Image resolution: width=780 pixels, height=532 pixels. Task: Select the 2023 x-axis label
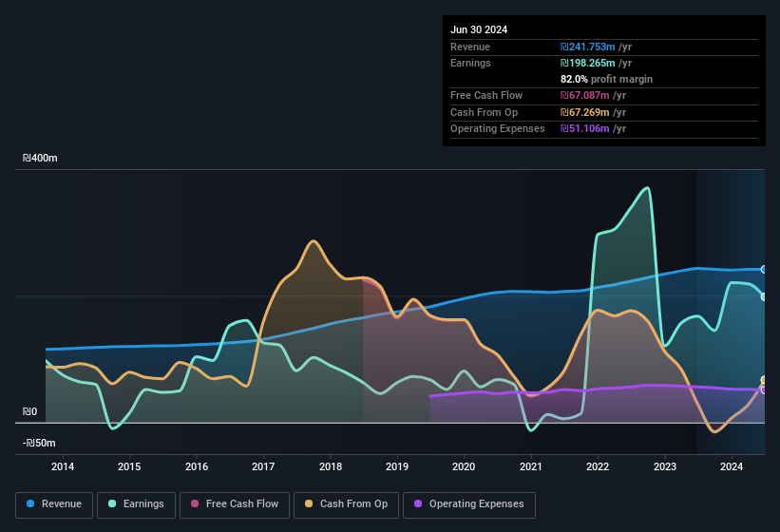(x=665, y=466)
